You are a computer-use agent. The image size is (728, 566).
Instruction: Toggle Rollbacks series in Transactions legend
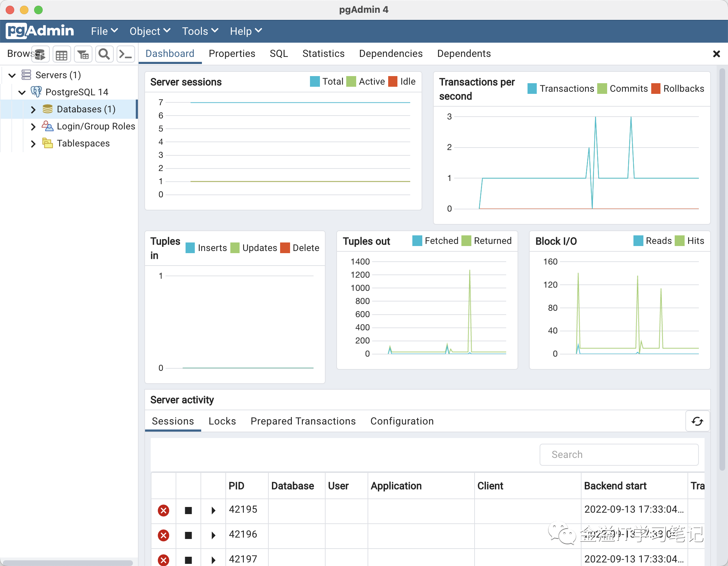[678, 89]
